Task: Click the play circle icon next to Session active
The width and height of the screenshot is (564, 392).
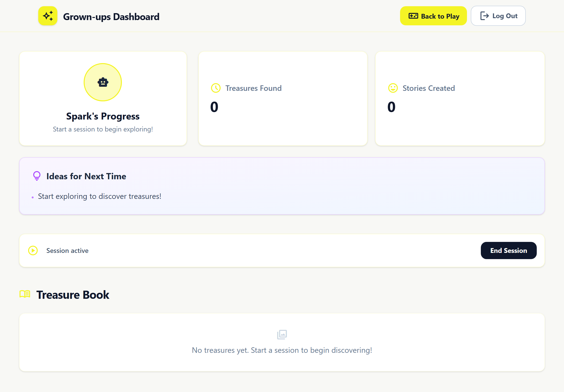Action: (33, 250)
